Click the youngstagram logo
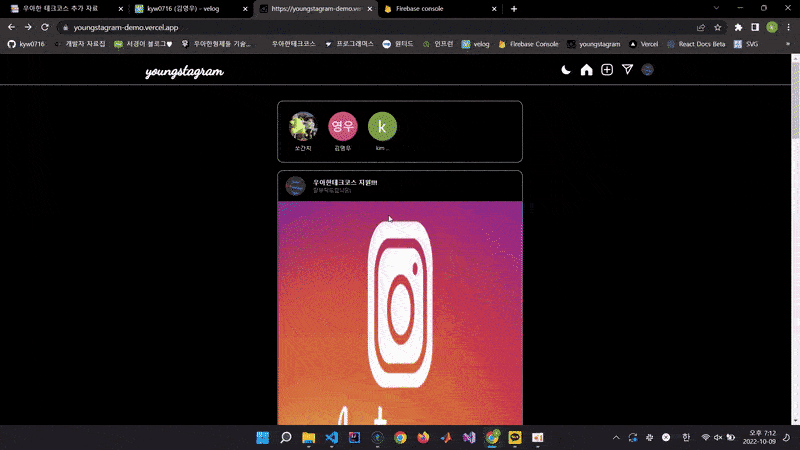 [184, 72]
